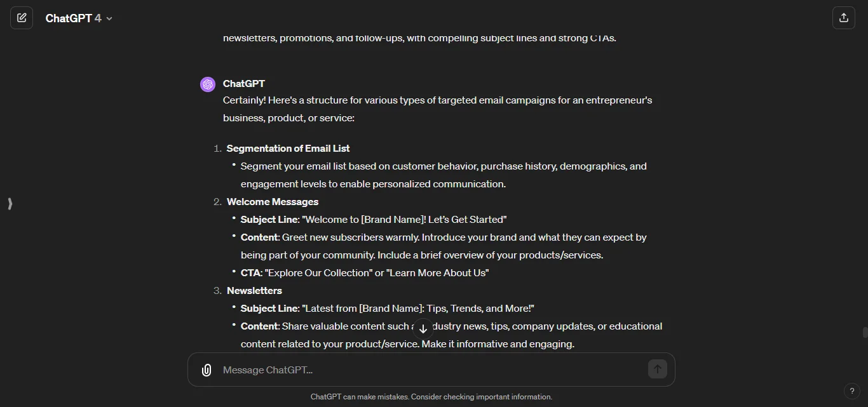Click the Newsletters heading in the response

pyautogui.click(x=254, y=290)
